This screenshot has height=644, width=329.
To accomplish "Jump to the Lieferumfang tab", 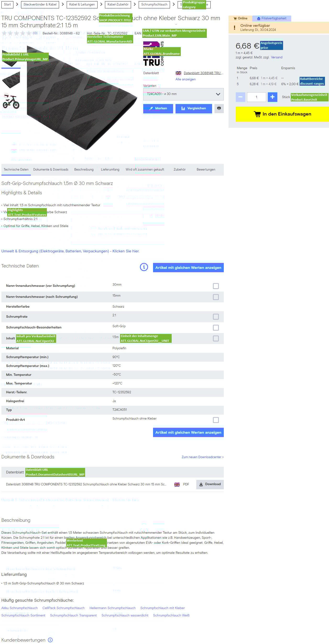I will tap(110, 170).
